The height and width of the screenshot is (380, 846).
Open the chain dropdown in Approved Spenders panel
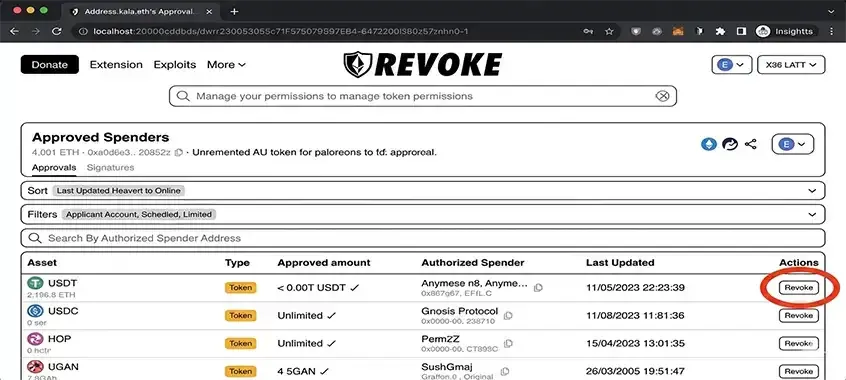(x=793, y=144)
